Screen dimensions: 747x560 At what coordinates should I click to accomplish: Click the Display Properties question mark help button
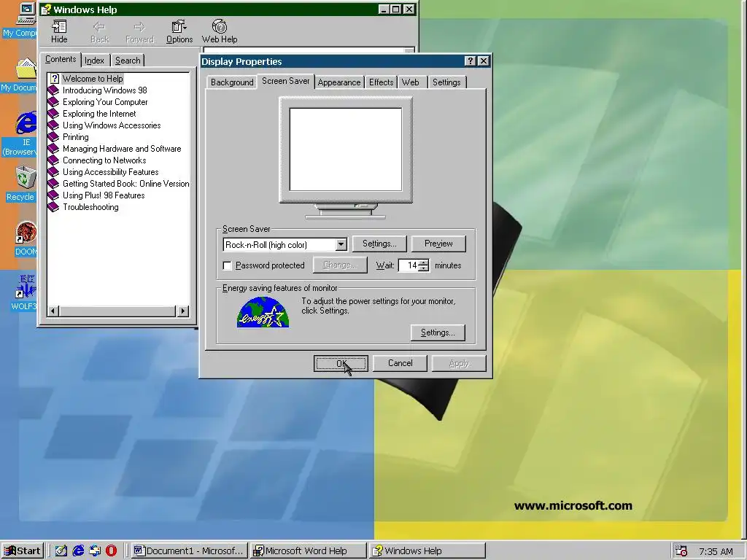coord(471,61)
